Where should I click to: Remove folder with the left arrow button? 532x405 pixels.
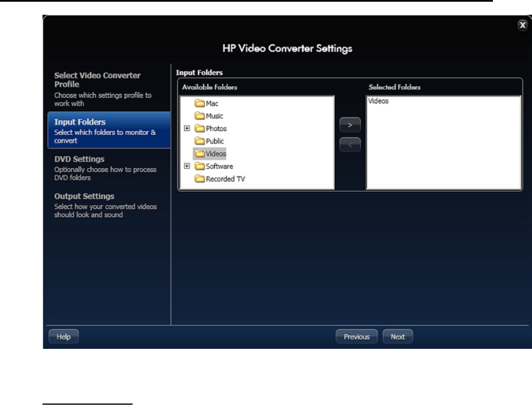click(350, 145)
